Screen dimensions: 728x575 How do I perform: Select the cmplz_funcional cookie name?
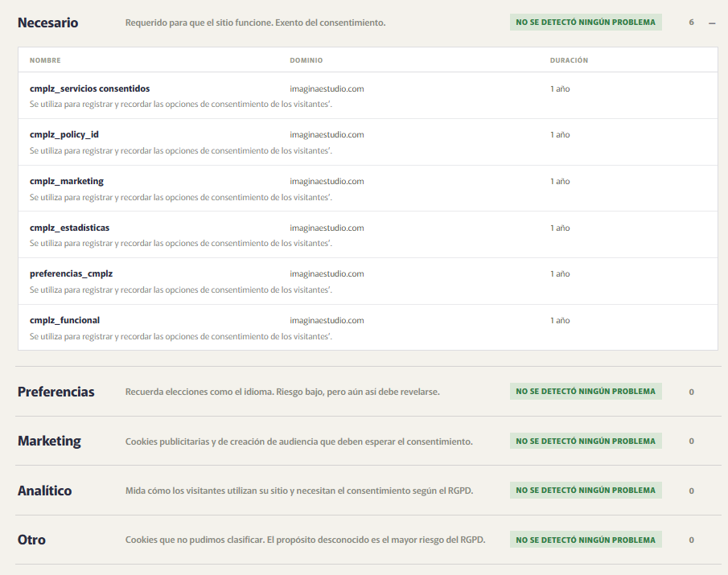(64, 320)
